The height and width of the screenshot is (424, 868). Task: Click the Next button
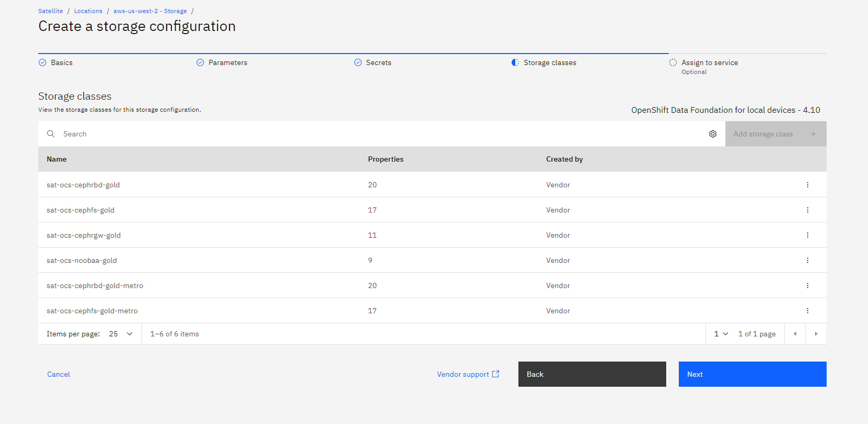753,374
